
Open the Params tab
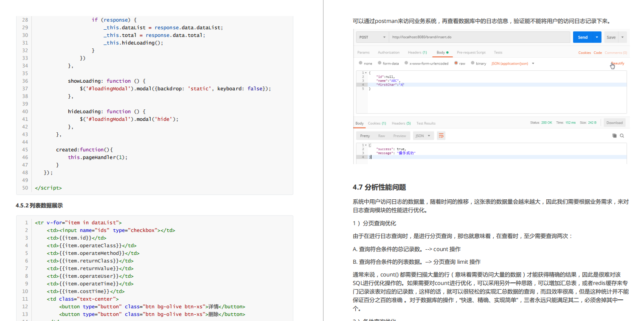363,53
